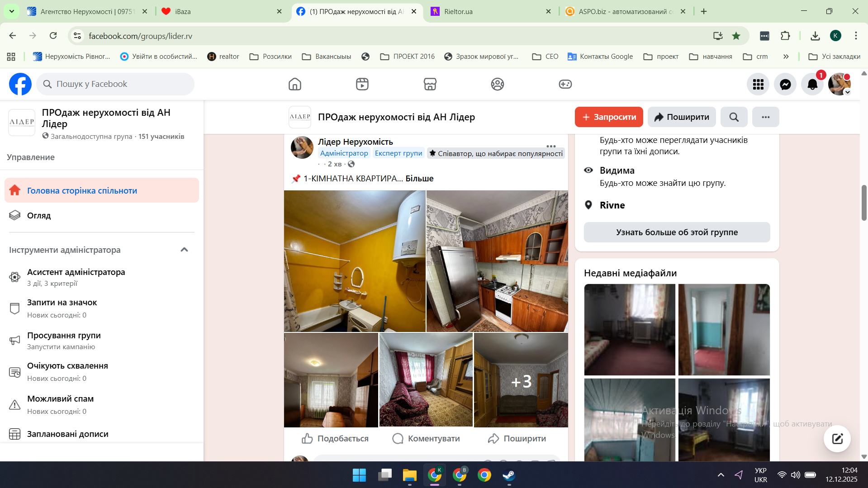Select Огляд in the left sidebar
868x488 pixels.
39,215
